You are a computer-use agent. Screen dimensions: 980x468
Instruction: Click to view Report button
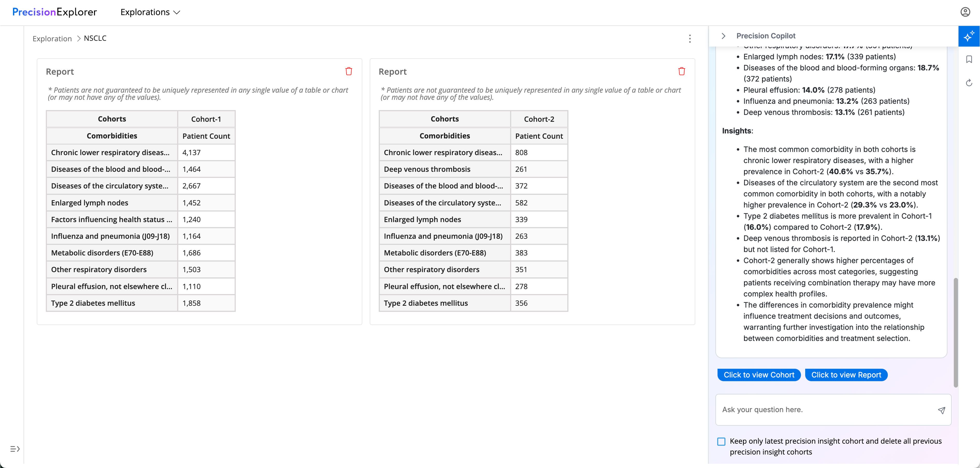point(846,375)
